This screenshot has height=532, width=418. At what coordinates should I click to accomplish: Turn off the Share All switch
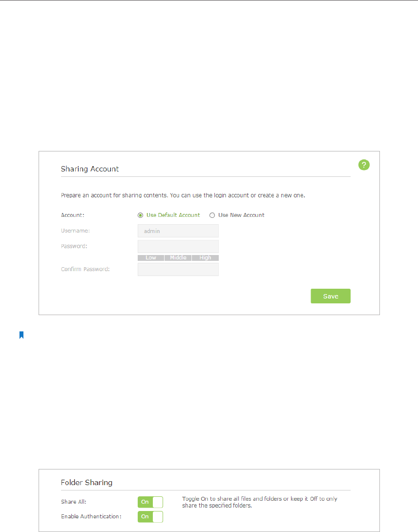(150, 502)
